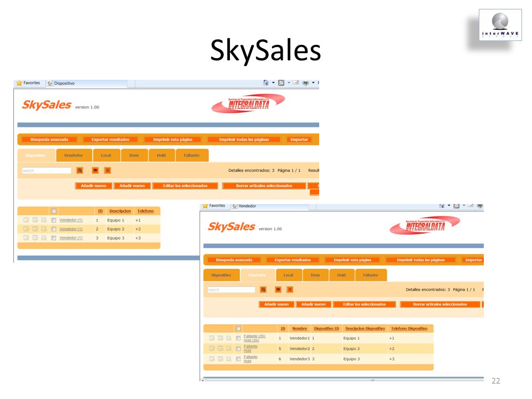
Task: Click Imprimir todas las páginas in Vendedor window
Action: [x=421, y=260]
